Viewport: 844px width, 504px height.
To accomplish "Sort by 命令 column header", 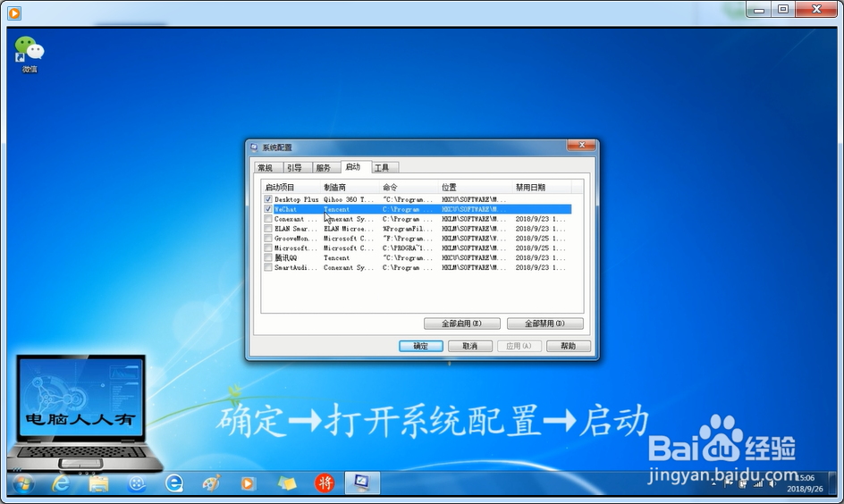I will (409, 187).
